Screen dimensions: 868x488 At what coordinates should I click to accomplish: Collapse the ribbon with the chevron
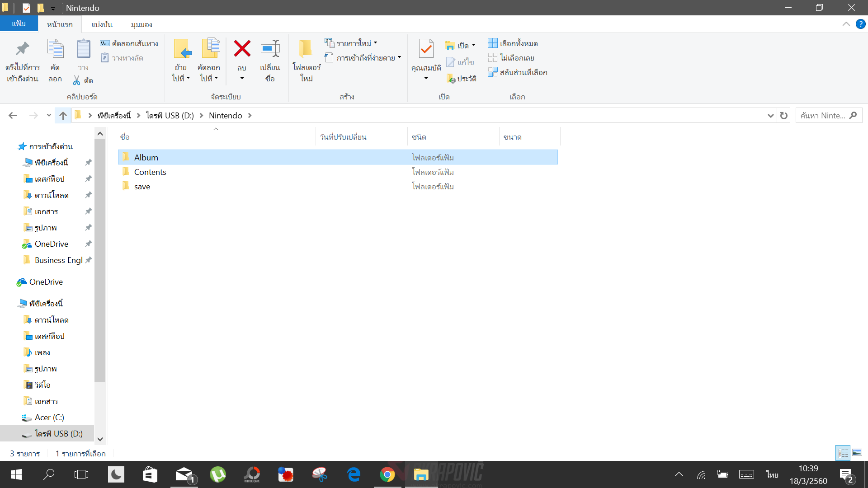846,24
